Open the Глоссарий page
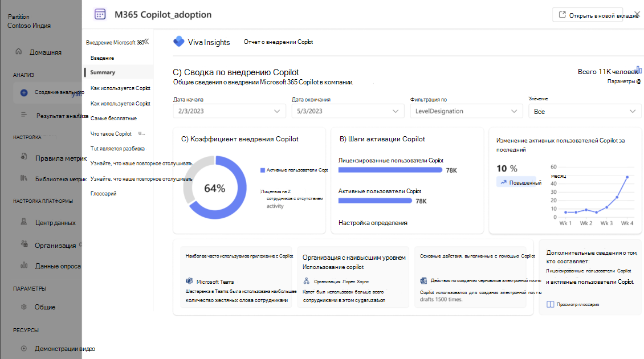This screenshot has height=359, width=644. [104, 194]
